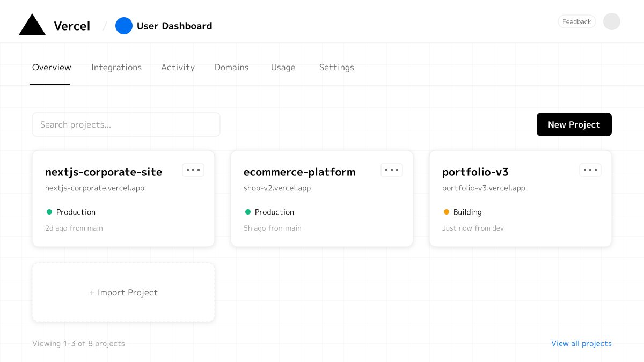Click the Vercel brand name
The height and width of the screenshot is (362, 644).
pyautogui.click(x=72, y=26)
